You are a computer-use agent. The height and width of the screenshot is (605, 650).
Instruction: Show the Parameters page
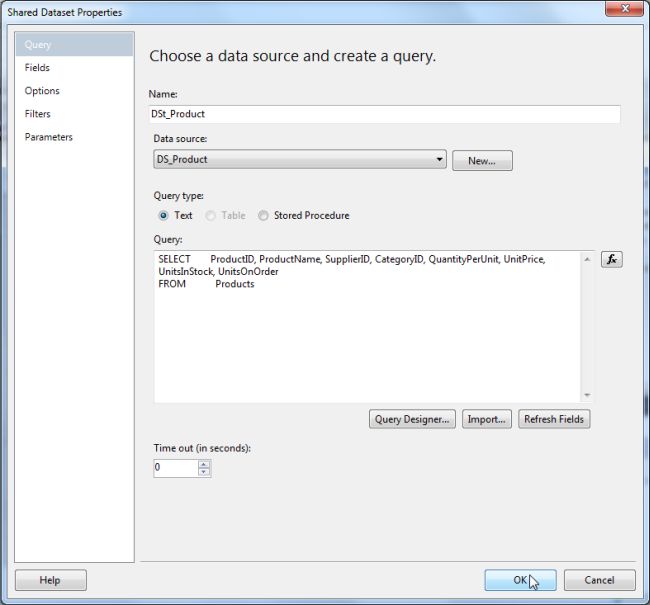75,137
